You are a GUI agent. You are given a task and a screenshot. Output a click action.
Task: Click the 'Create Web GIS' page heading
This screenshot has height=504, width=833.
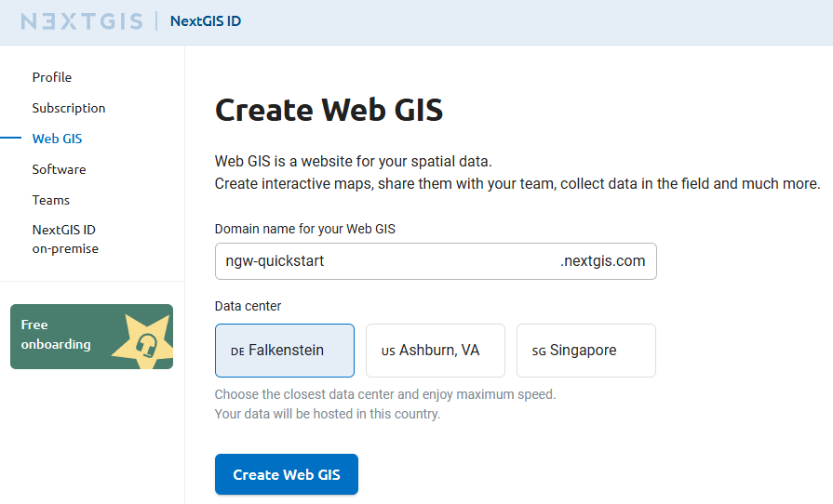[x=329, y=111]
